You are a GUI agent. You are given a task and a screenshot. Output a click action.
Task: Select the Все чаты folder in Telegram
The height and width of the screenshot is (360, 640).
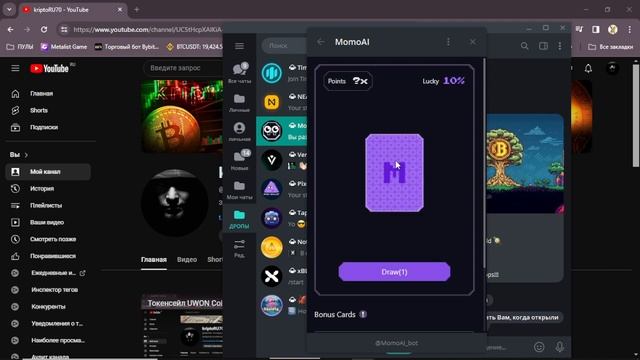[x=240, y=73]
